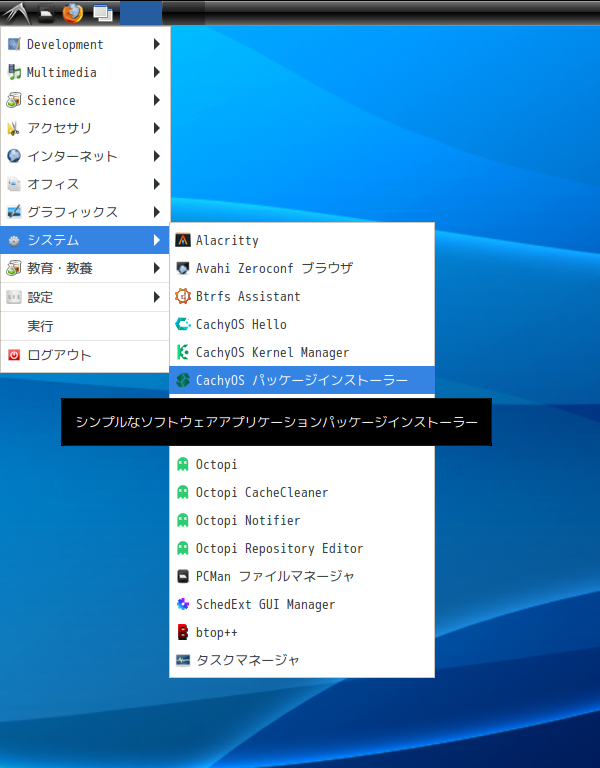
Task: Launch CachyOS Hello entry
Action: [x=302, y=324]
